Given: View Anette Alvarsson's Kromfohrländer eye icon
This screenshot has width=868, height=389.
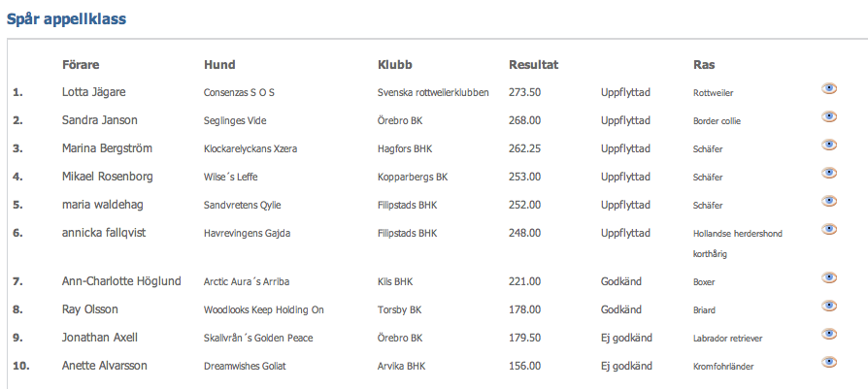Looking at the screenshot, I should click(829, 363).
